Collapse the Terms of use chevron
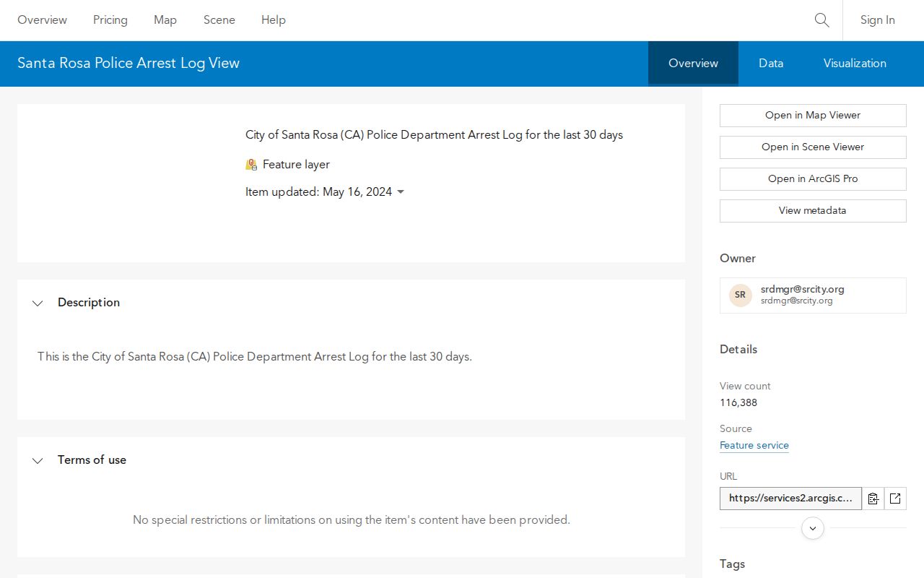The width and height of the screenshot is (924, 578). [38, 460]
